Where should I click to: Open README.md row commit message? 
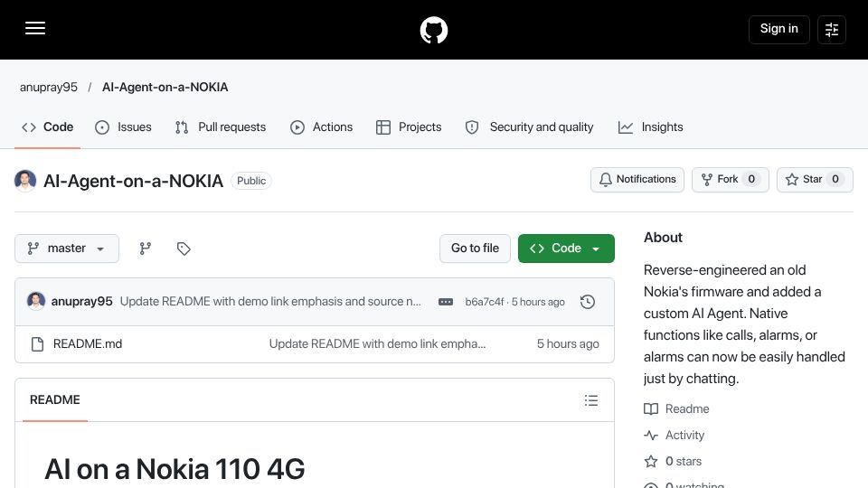pos(378,343)
